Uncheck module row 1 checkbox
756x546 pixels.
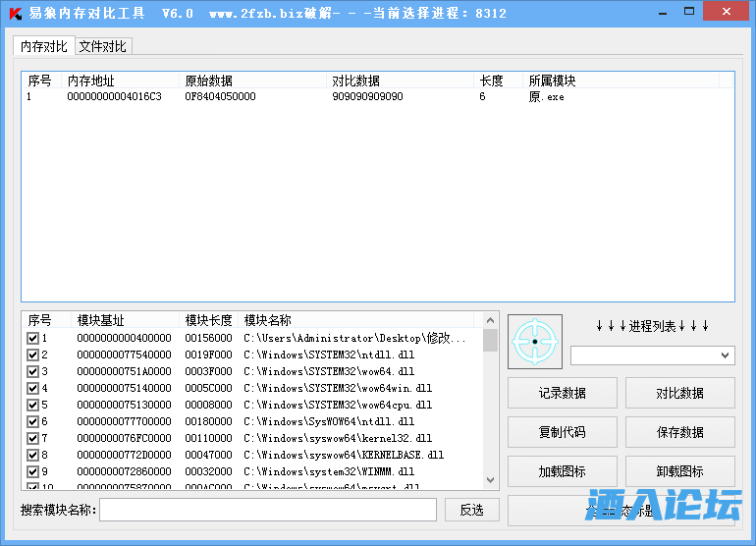[x=32, y=339]
